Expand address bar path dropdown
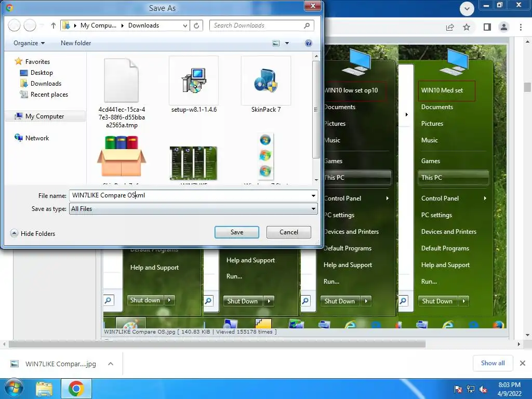Viewport: 532px width, 399px height. click(x=185, y=25)
